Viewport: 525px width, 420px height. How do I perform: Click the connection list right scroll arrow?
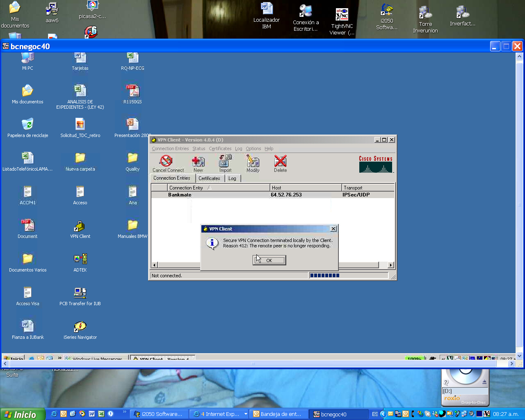pos(391,265)
